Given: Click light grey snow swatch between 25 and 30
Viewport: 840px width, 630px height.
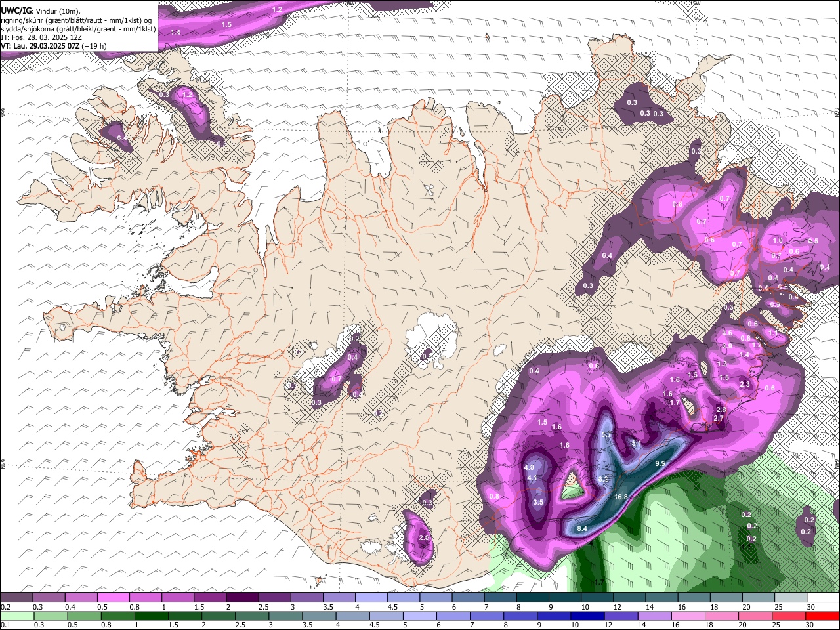Looking at the screenshot, I should (791, 598).
